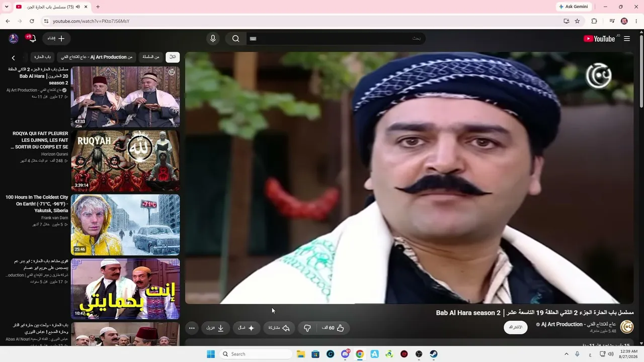This screenshot has width=644, height=362.
Task: Open Discord from the taskbar
Action: (345, 354)
